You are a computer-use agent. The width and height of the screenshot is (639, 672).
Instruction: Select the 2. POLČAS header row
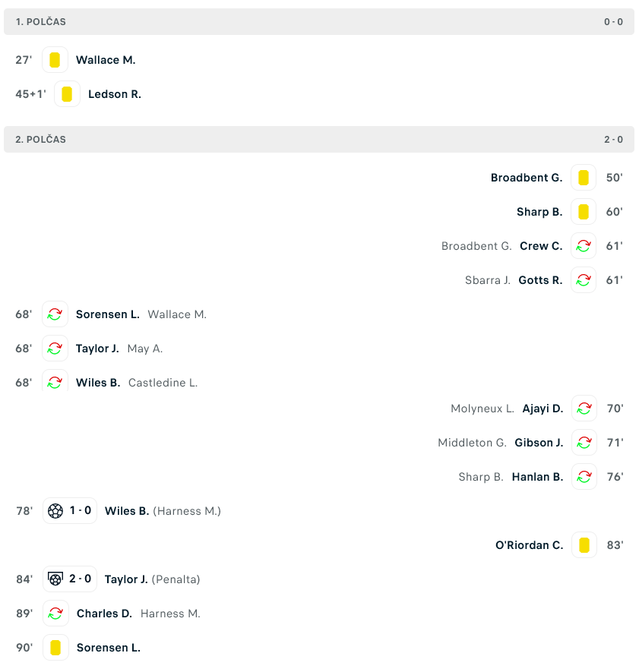tap(319, 139)
